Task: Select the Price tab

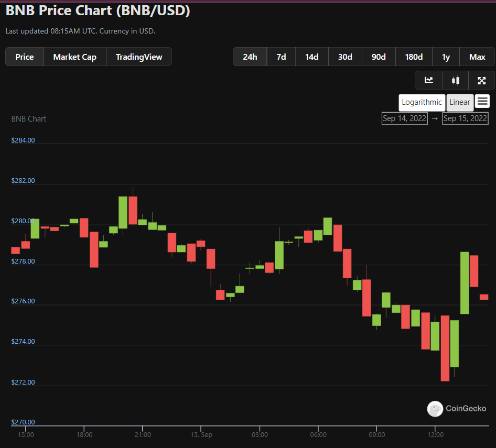Action: click(24, 57)
